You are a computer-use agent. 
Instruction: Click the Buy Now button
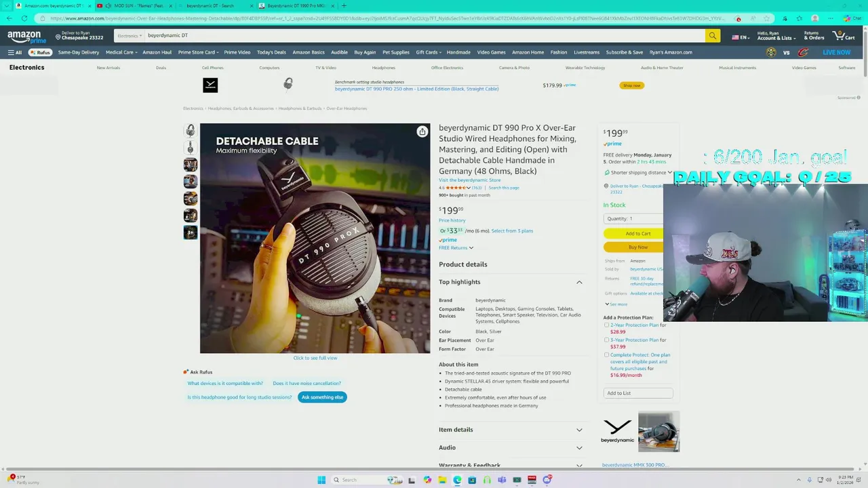633,247
